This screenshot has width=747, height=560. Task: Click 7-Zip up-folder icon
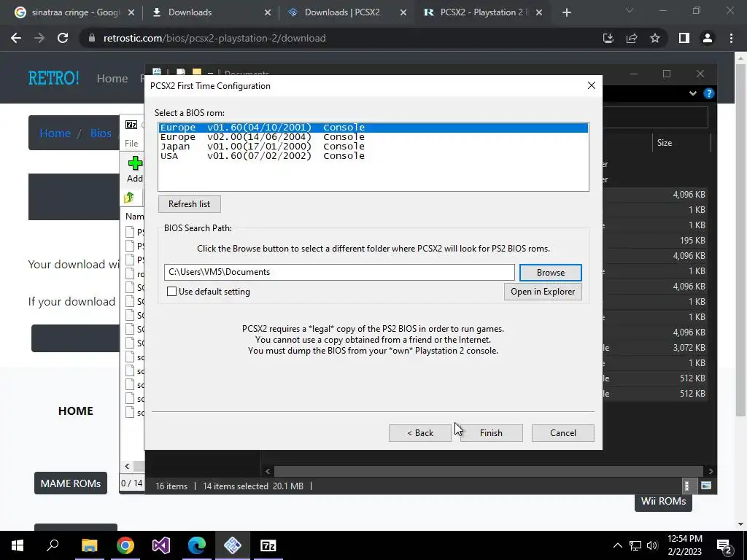click(129, 198)
